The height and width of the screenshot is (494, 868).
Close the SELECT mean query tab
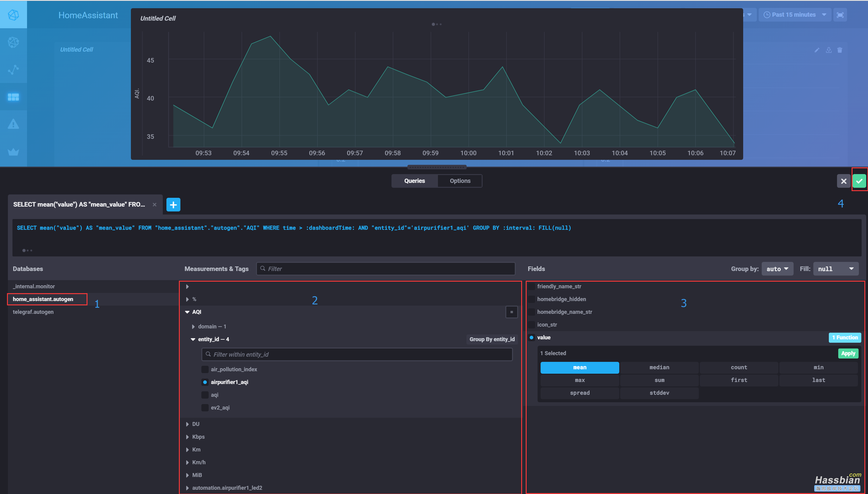tap(155, 204)
